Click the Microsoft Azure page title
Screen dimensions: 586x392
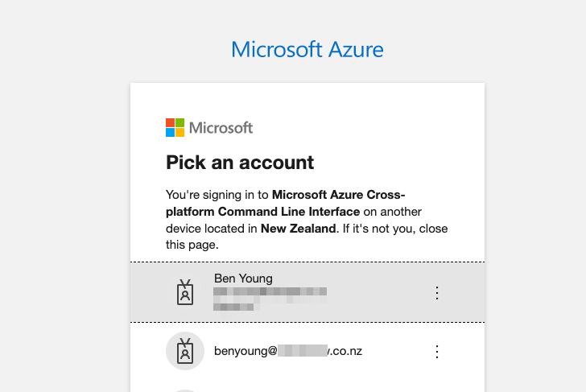point(307,49)
